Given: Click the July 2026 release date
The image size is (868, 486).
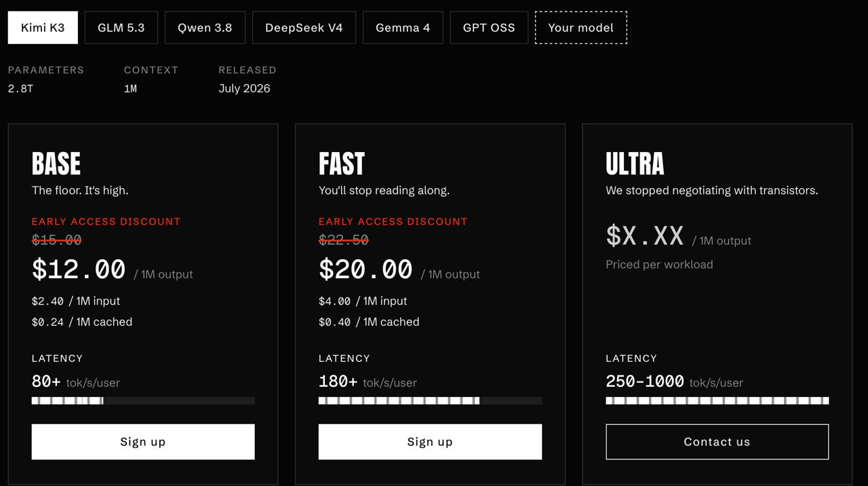Looking at the screenshot, I should (244, 88).
